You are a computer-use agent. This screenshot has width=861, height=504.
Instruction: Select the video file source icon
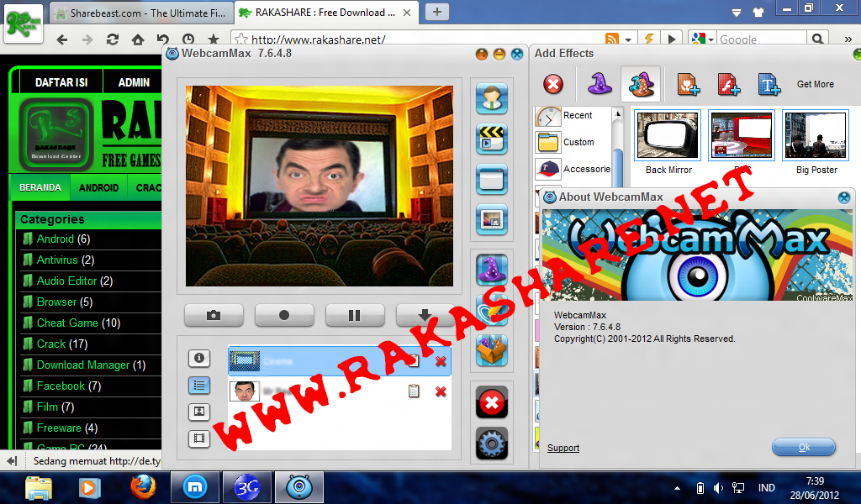[491, 139]
